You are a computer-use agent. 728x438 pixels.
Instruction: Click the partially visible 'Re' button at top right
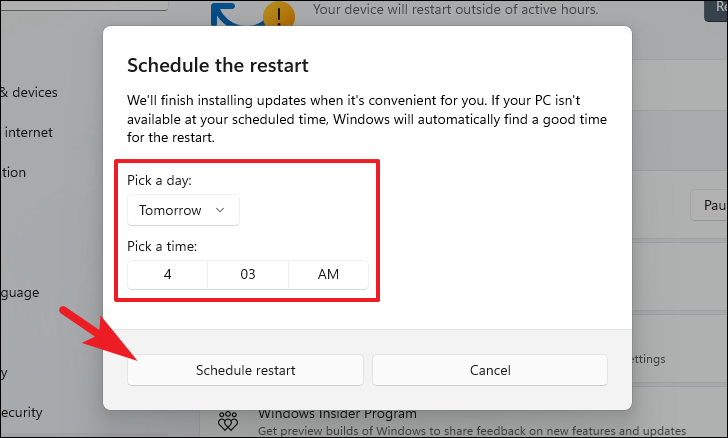(716, 9)
